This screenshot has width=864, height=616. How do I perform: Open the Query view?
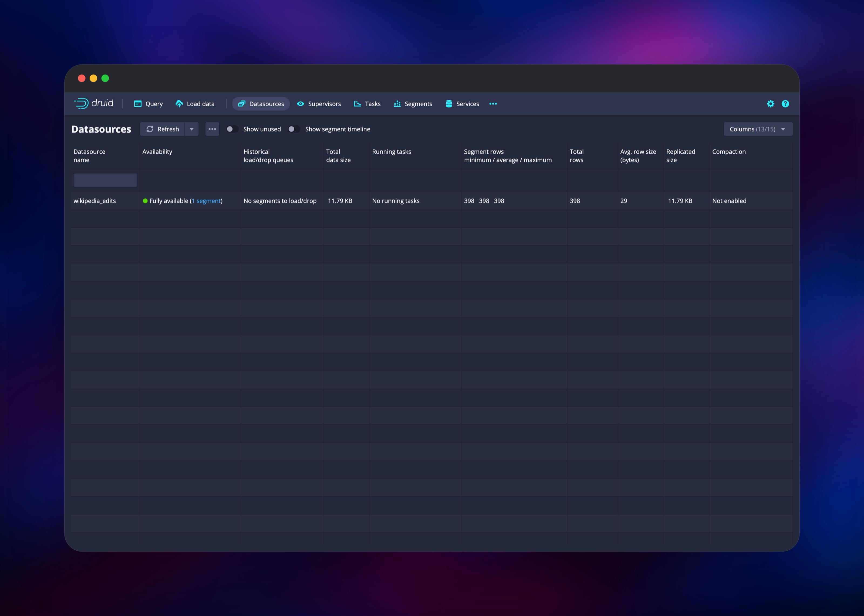coord(148,104)
